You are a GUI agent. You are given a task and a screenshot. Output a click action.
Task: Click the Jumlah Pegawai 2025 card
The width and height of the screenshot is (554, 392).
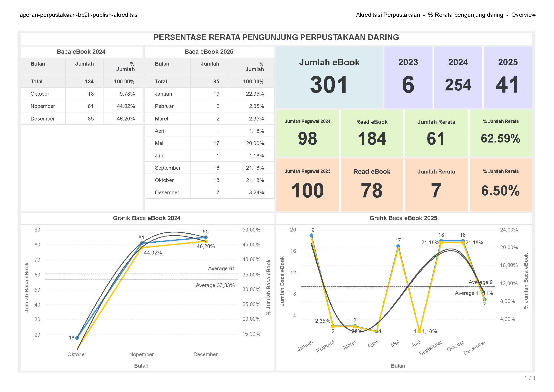tap(307, 185)
